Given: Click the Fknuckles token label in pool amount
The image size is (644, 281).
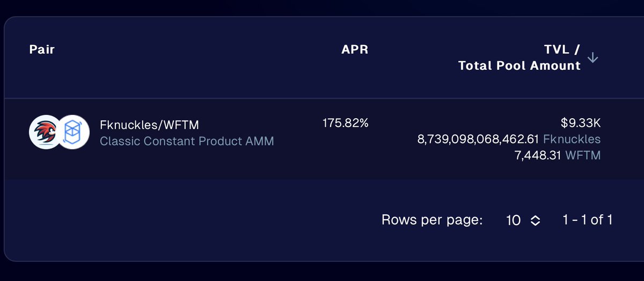Looking at the screenshot, I should point(572,139).
